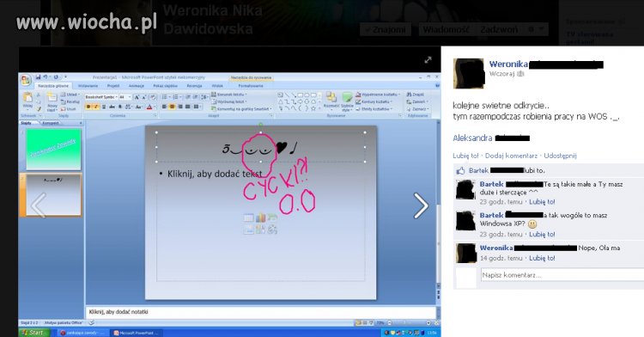Open the font name combo box
This screenshot has width=644, height=337.
point(101,97)
